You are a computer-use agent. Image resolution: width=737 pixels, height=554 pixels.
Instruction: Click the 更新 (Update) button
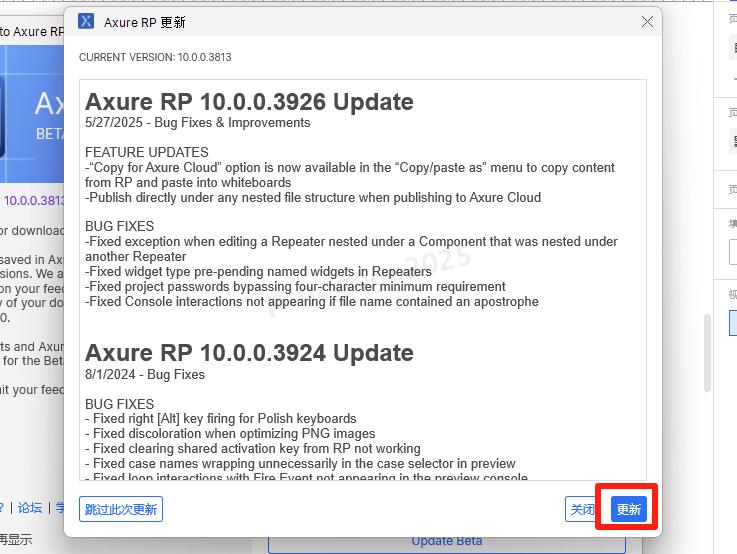point(628,509)
